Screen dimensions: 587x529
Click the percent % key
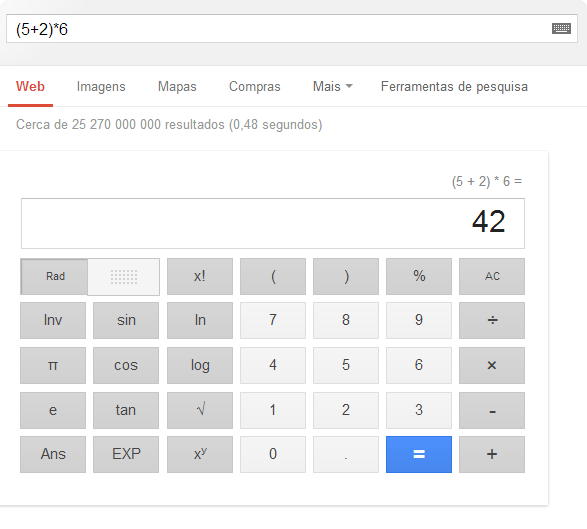click(x=419, y=276)
